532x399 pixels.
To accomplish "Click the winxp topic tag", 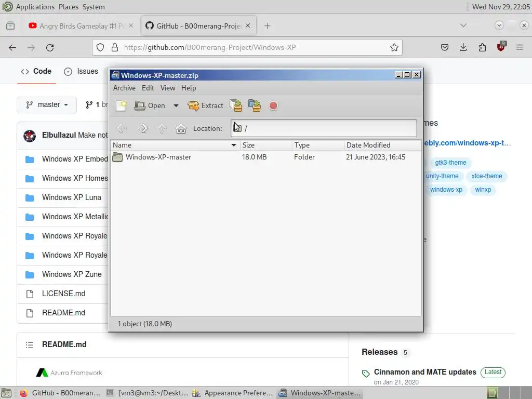I will [x=483, y=190].
